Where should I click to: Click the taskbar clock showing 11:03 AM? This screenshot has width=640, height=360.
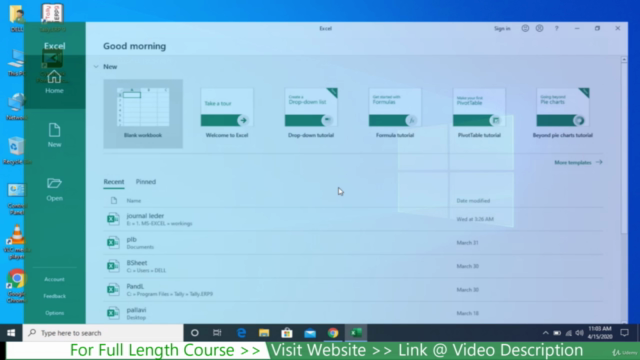coord(600,333)
